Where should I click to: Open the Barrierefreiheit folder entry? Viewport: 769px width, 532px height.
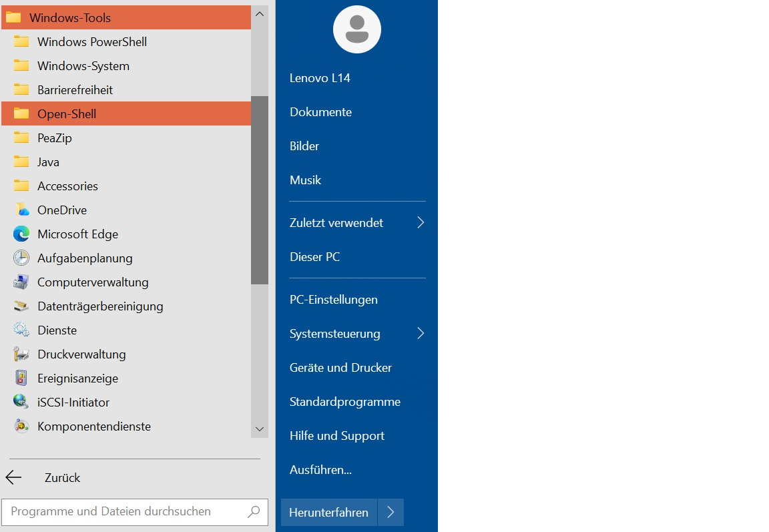pos(126,89)
